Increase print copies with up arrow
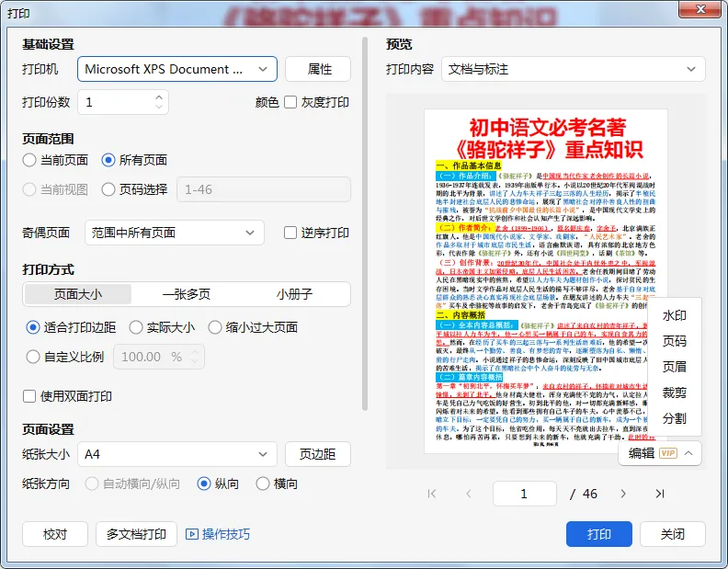Image resolution: width=728 pixels, height=569 pixels. click(x=159, y=97)
